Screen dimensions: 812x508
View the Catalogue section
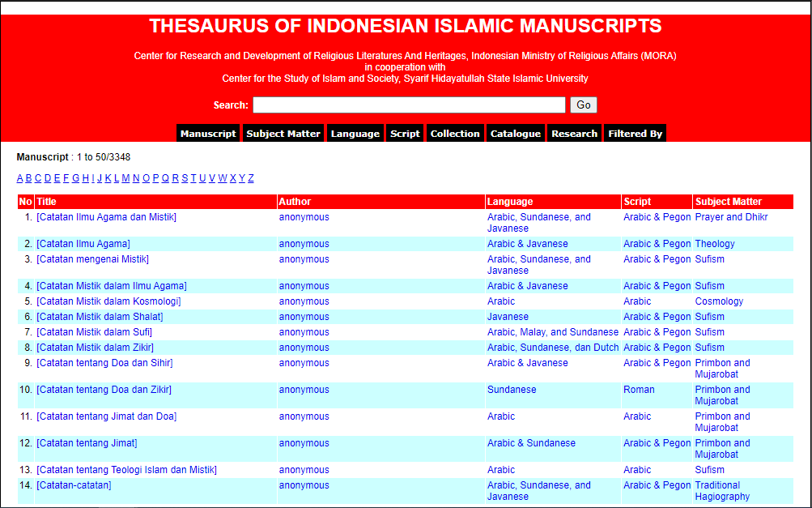(x=515, y=133)
